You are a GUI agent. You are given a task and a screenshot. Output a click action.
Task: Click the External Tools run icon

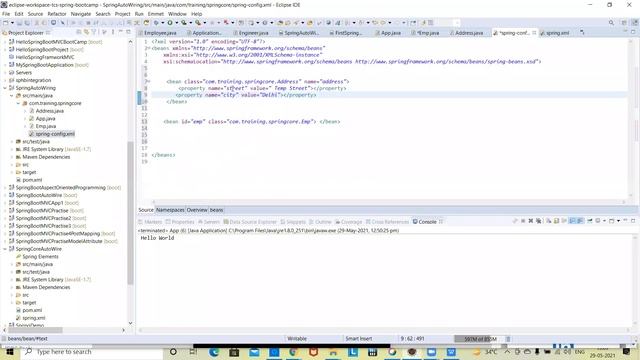coord(198,23)
